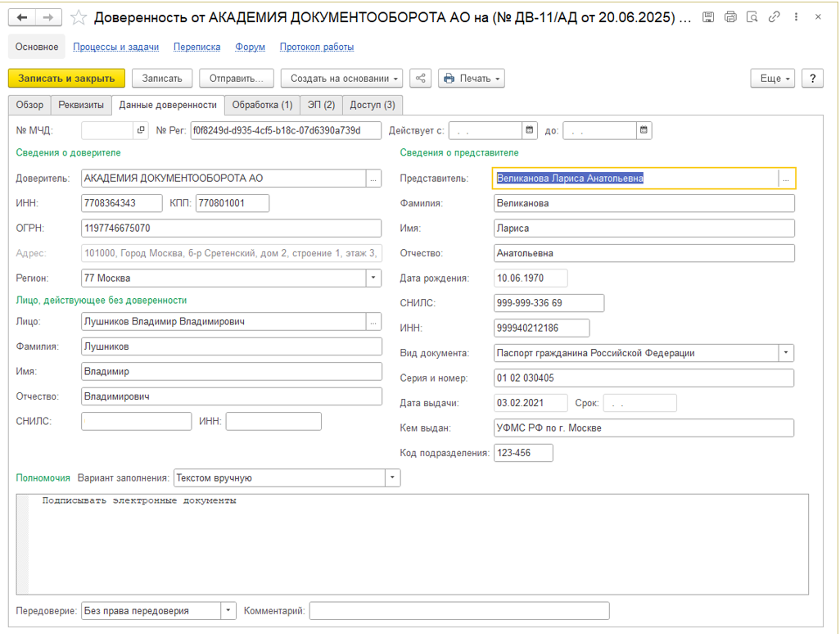Go forward with the right arrow button
The image size is (840, 638).
pyautogui.click(x=48, y=18)
